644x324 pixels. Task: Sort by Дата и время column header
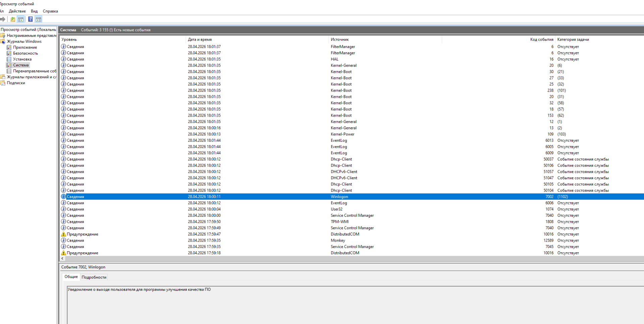(x=200, y=40)
